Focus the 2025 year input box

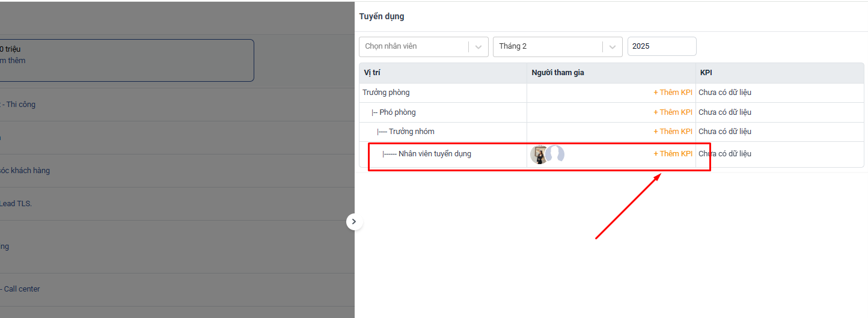pos(661,46)
